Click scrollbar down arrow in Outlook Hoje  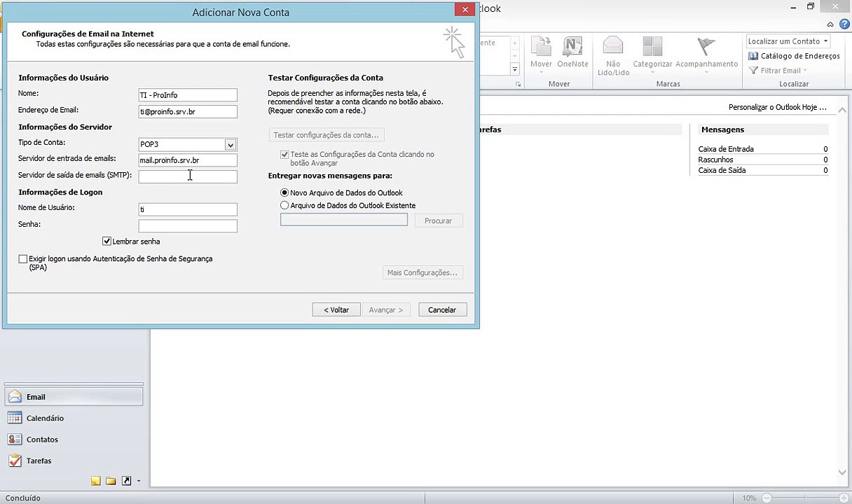pyautogui.click(x=843, y=472)
